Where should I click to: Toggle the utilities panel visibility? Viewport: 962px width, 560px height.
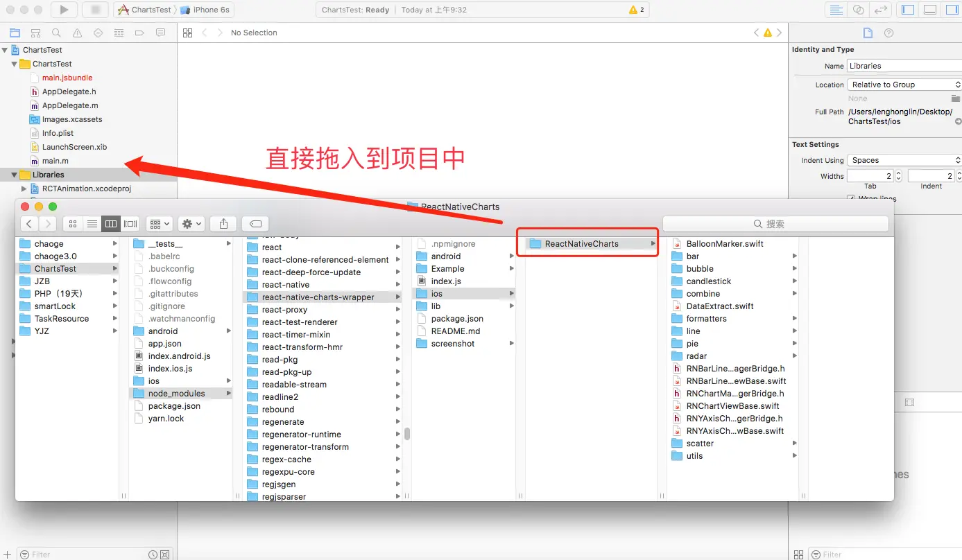point(951,10)
